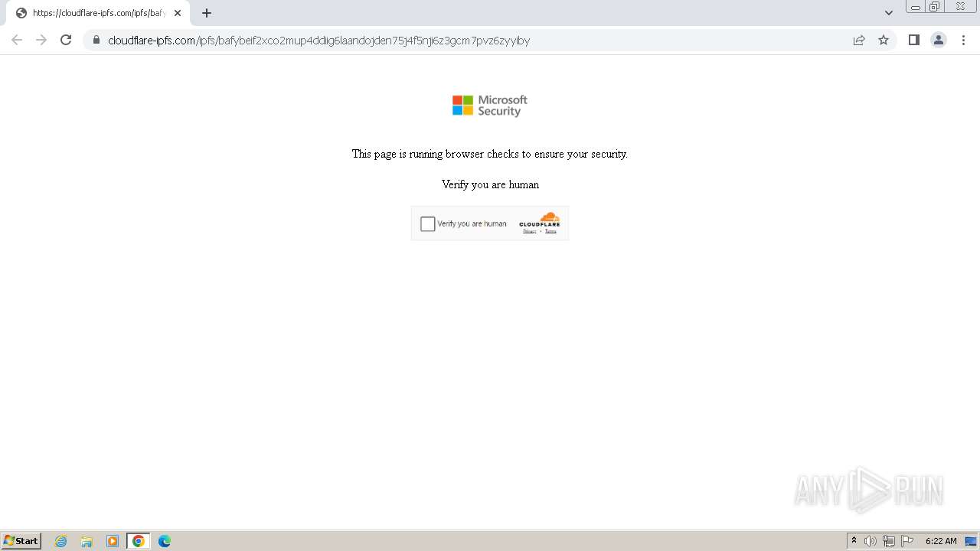Open Action Center flag icon
Viewport: 980px width, 551px height.
[907, 541]
